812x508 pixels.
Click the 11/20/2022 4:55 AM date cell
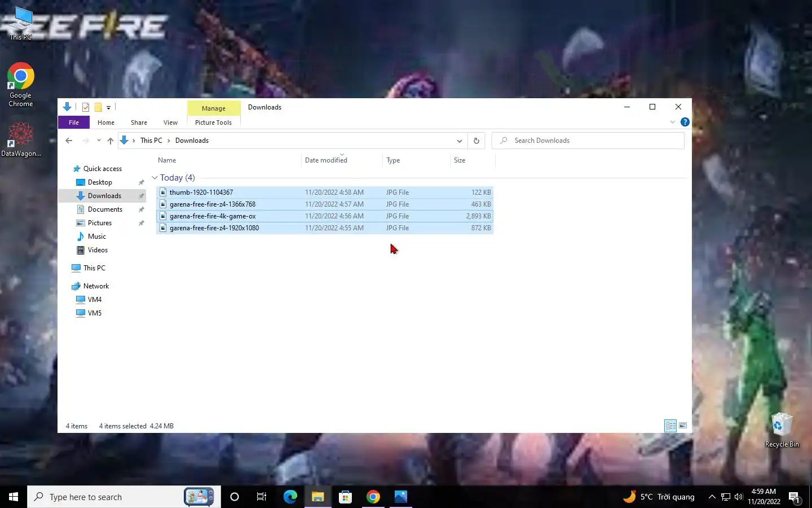coord(334,228)
